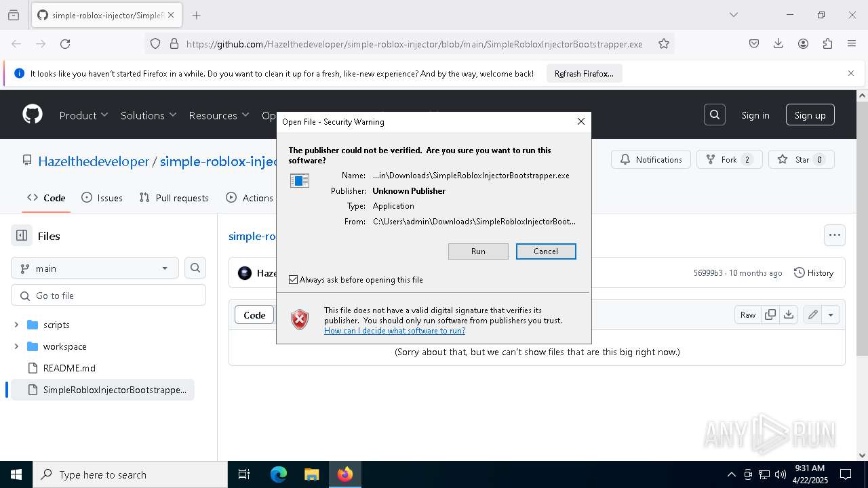The image size is (868, 488).
Task: Open Firefox tab list (list all tabs)
Action: point(733,15)
